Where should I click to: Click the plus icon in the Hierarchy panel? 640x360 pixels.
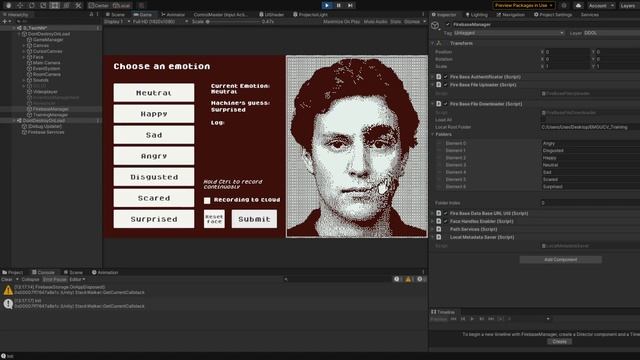pos(5,21)
